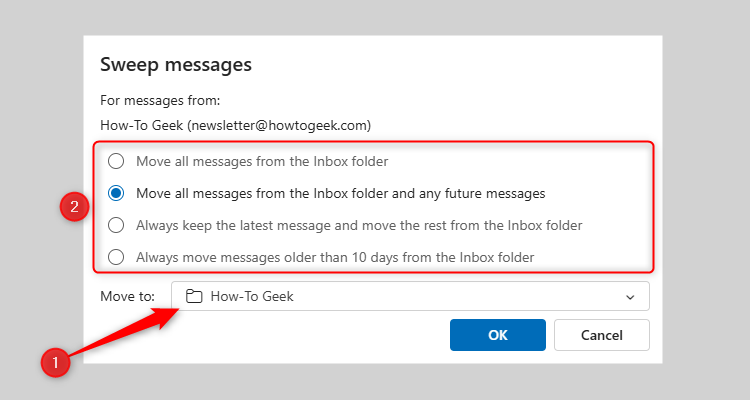
Task: Choose radio to always keep latest message
Action: click(117, 225)
